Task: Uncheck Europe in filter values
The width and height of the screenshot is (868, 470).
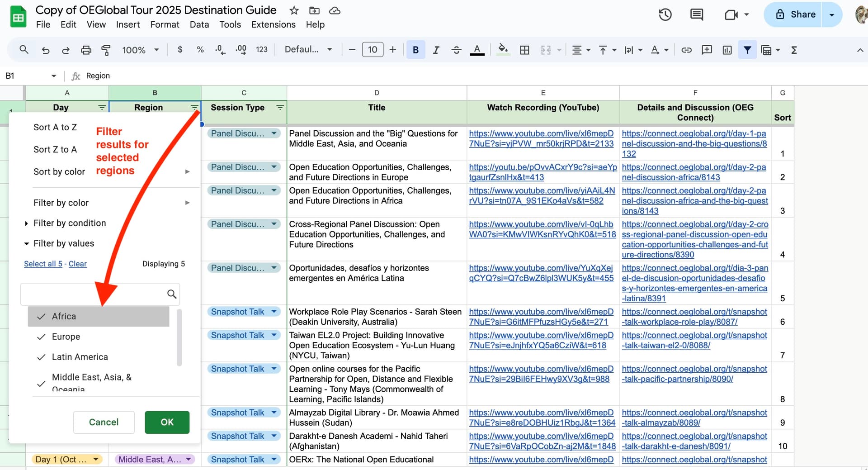Action: pyautogui.click(x=66, y=337)
